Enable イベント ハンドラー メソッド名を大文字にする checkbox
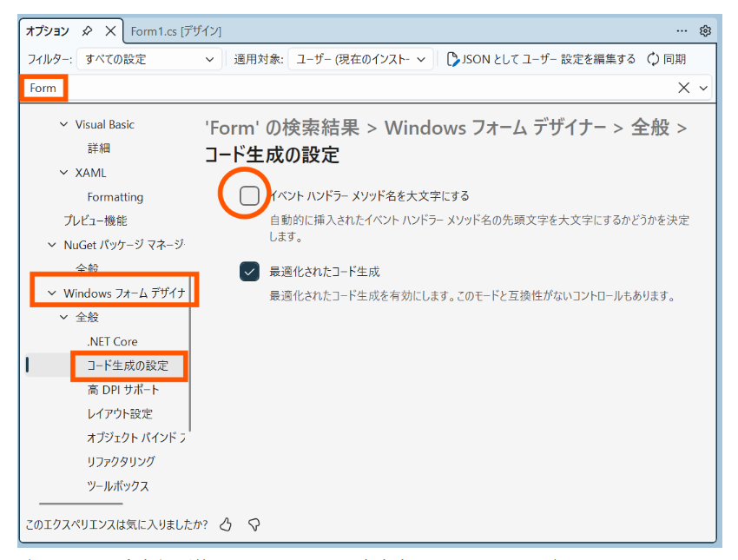The height and width of the screenshot is (560, 738). [249, 195]
